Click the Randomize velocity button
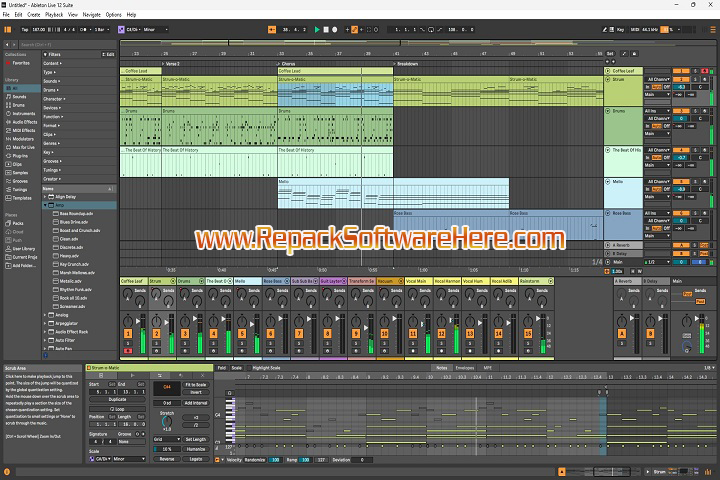720x480 pixels. [x=254, y=460]
